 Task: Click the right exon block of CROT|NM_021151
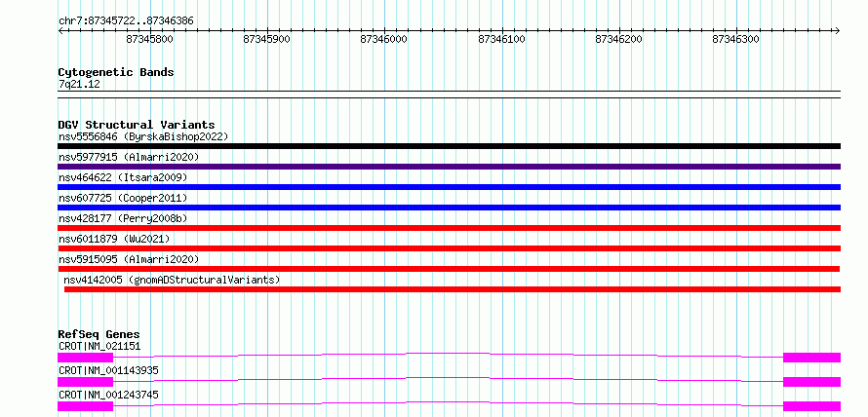click(811, 358)
